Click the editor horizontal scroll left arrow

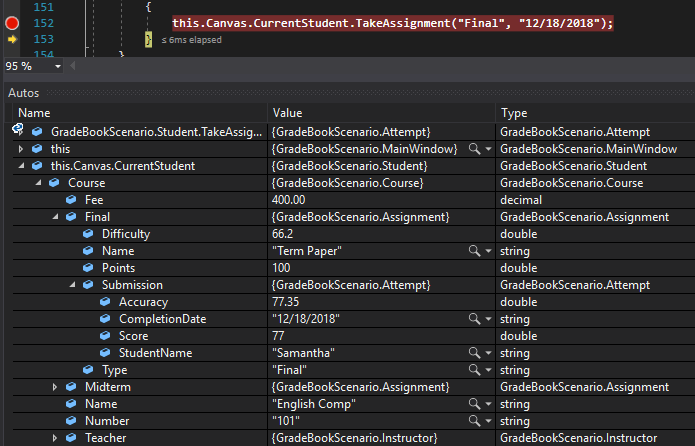click(x=72, y=66)
